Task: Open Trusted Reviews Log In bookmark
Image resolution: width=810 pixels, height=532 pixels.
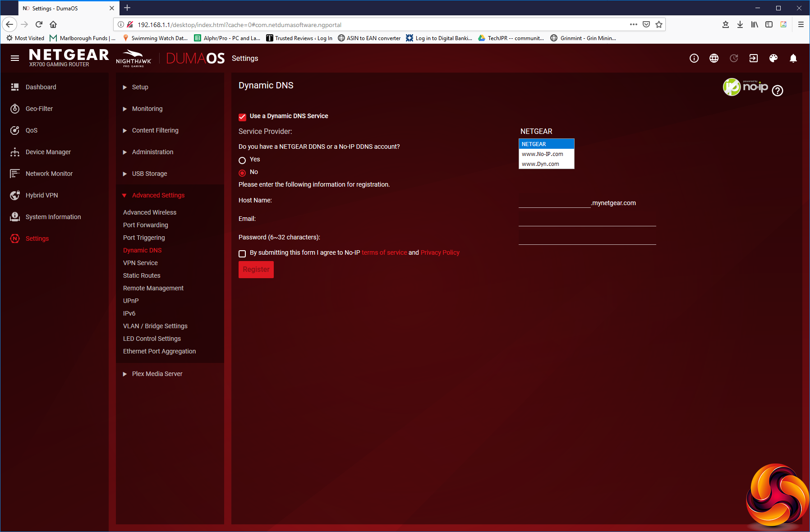Action: click(299, 38)
